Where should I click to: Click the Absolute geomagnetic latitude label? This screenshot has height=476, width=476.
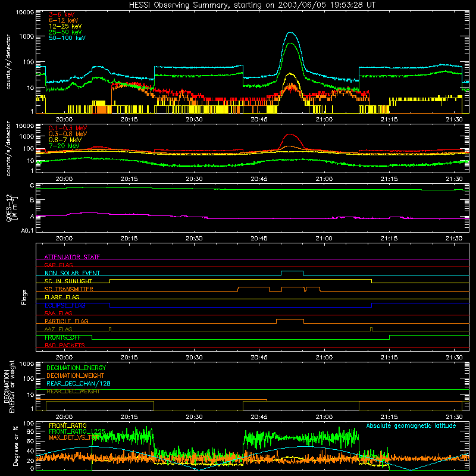point(411,425)
